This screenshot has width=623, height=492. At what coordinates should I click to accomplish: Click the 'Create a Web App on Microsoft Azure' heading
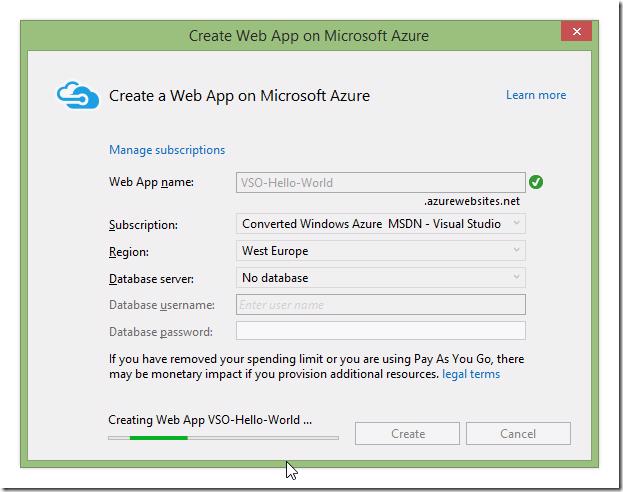click(239, 96)
